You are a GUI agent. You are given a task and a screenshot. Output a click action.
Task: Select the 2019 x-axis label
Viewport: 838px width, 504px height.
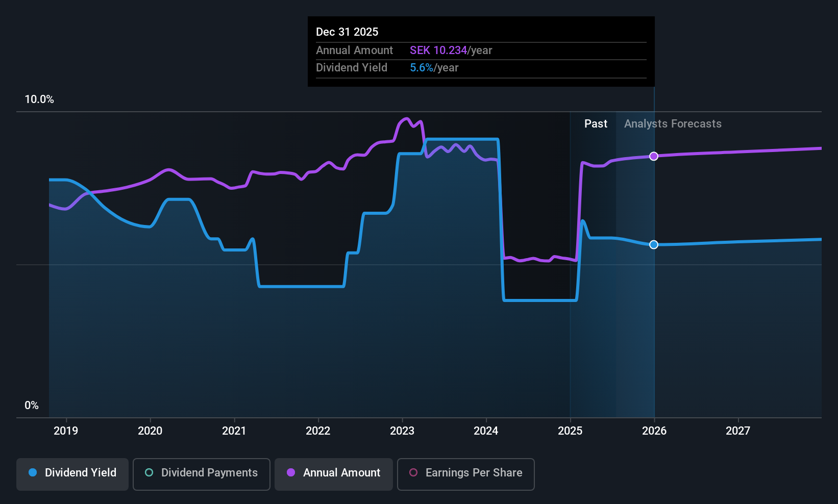pos(66,431)
